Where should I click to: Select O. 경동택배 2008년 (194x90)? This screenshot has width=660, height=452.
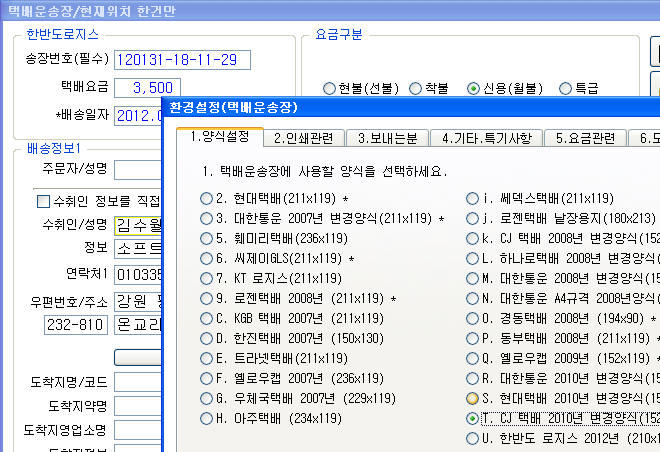(x=472, y=318)
